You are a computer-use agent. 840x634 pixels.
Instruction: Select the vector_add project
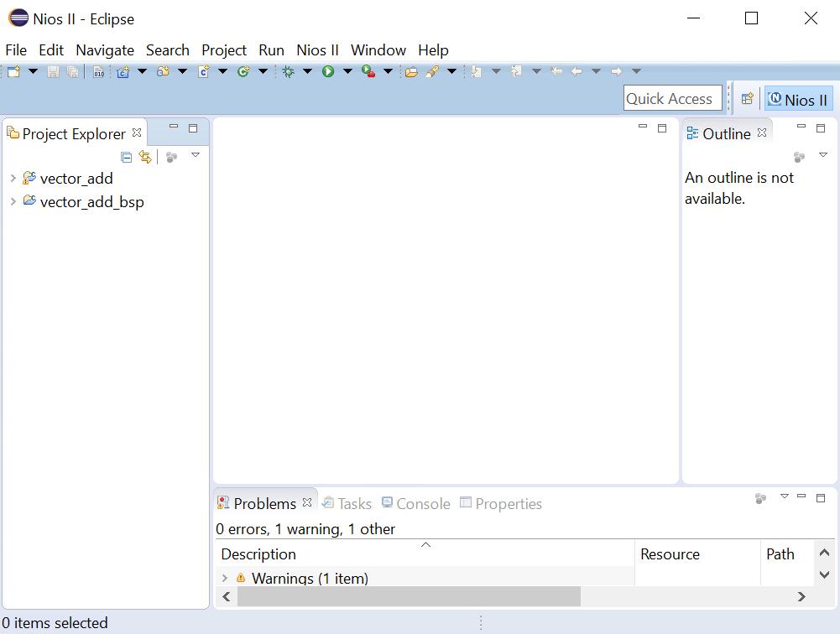(76, 179)
